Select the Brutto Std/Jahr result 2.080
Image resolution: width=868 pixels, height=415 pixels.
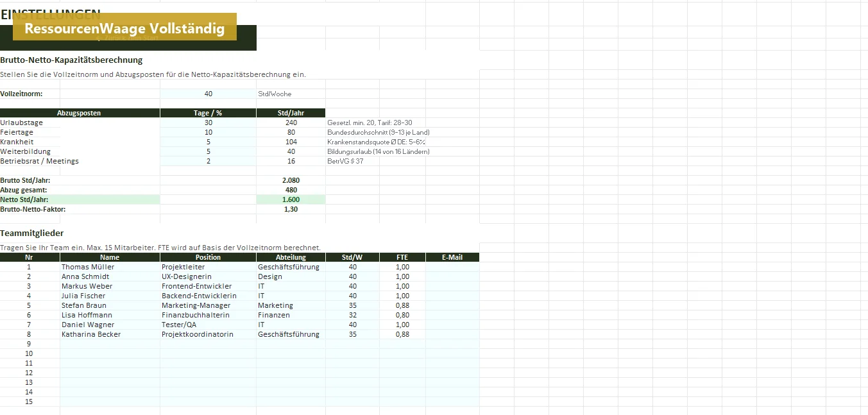(291, 180)
